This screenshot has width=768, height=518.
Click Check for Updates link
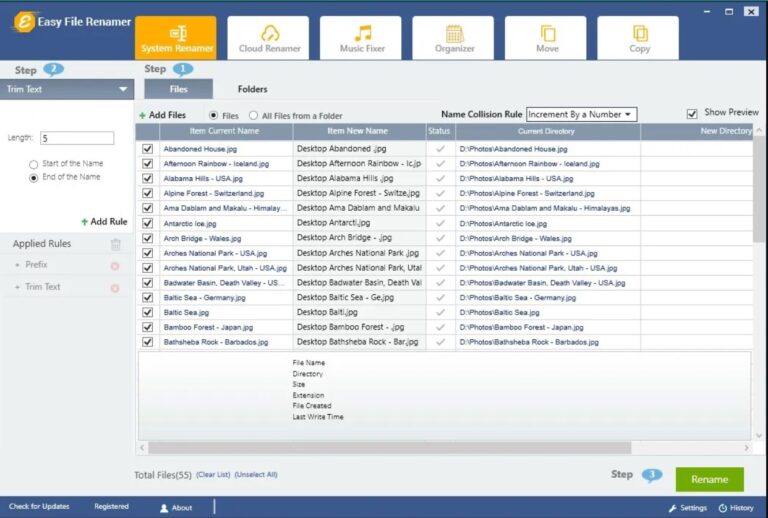tap(39, 506)
